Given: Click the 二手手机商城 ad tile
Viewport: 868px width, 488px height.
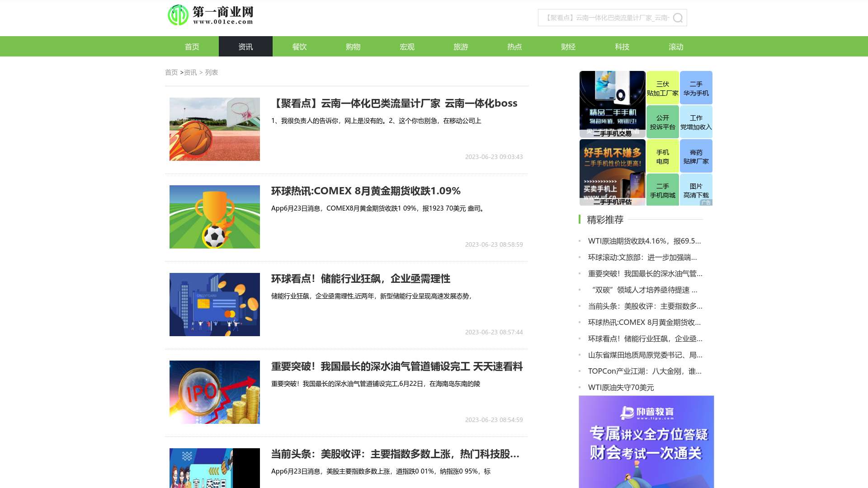Looking at the screenshot, I should click(x=663, y=190).
